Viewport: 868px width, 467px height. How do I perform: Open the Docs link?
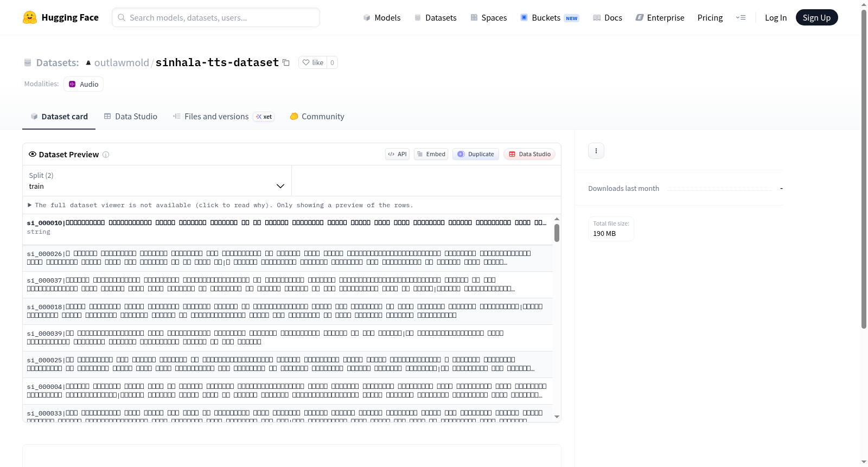(608, 18)
